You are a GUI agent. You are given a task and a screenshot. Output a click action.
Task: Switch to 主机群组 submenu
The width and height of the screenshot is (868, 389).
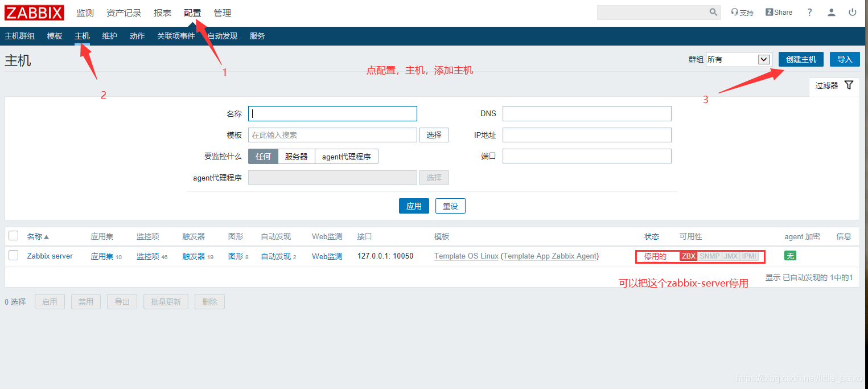pyautogui.click(x=20, y=36)
